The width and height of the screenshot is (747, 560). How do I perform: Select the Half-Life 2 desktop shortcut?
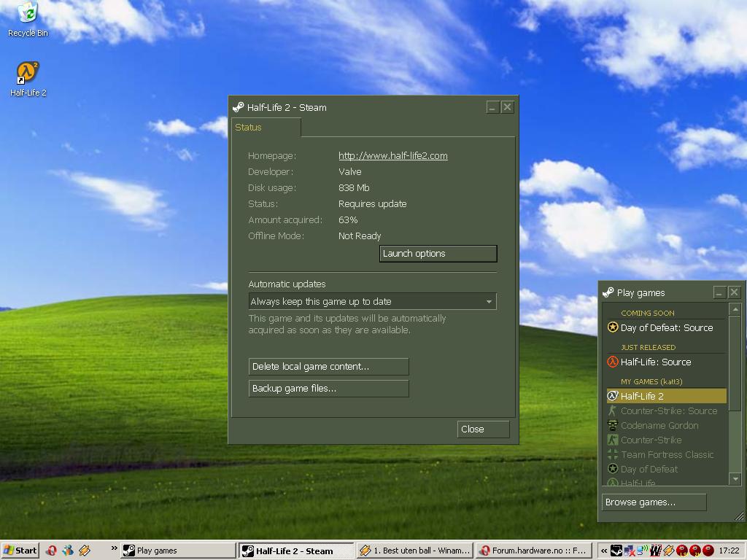pyautogui.click(x=28, y=79)
